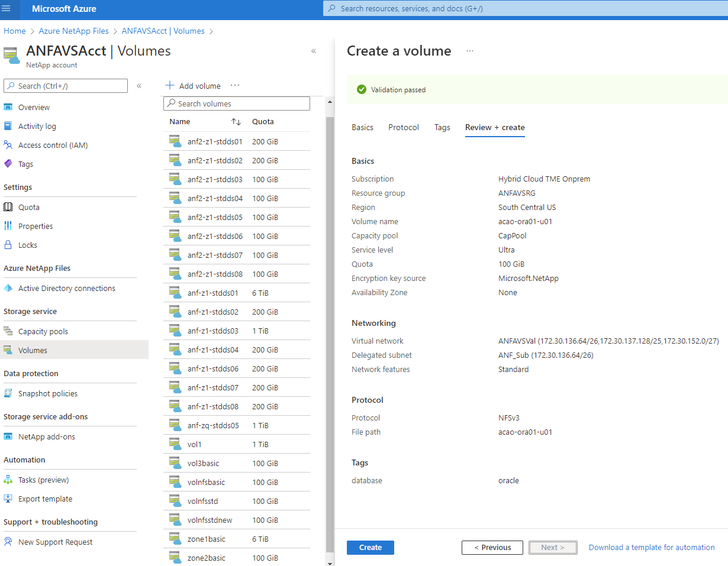Screen dimensions: 728x566
Task: Open more options ellipsis beside Add volume
Action: pyautogui.click(x=235, y=86)
